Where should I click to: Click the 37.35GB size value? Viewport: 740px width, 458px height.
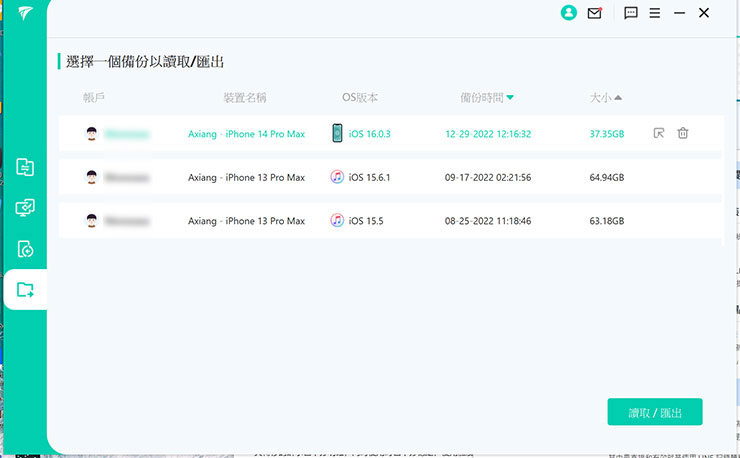tap(607, 134)
